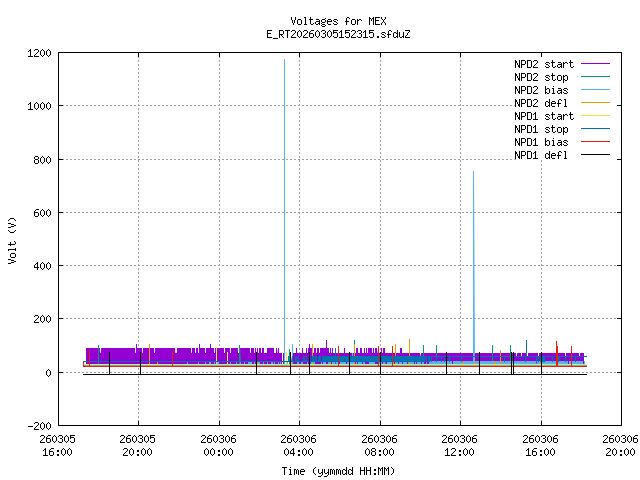Click the 260306 20:00 x-axis tick label
Viewport: 640px width, 480px height.
tap(621, 445)
